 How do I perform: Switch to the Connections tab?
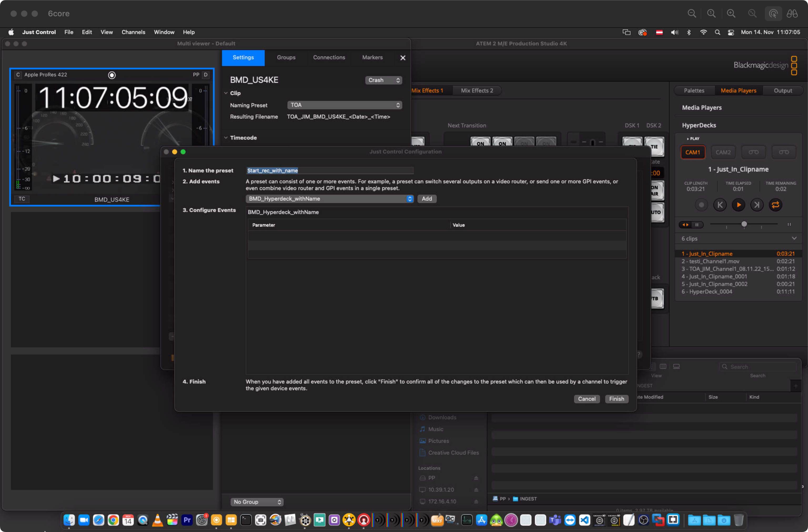point(329,58)
